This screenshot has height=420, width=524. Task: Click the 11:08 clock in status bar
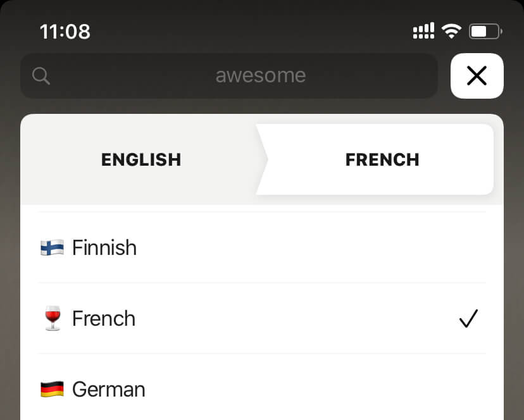click(66, 30)
